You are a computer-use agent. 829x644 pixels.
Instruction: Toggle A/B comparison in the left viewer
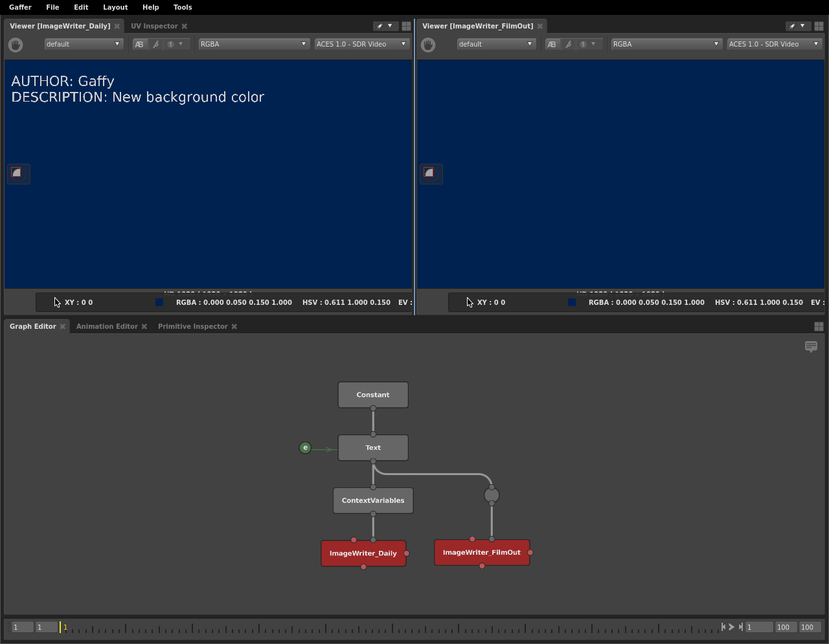pos(139,45)
